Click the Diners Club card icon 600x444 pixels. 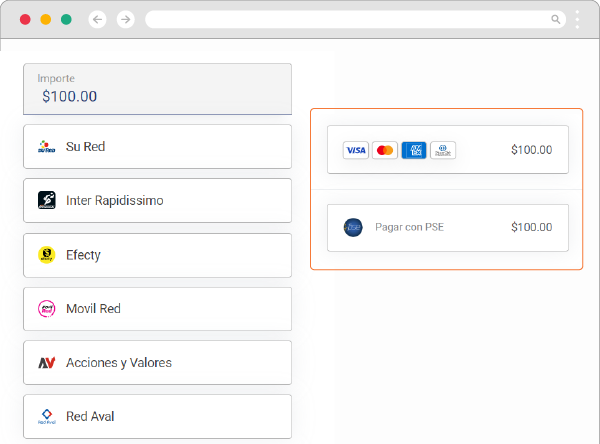tap(443, 150)
